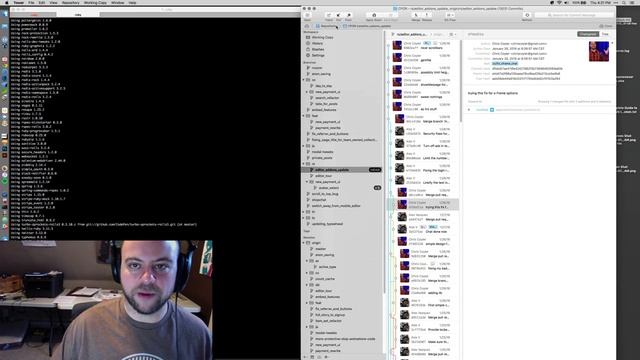Select the private_posts branch
The height and width of the screenshot is (360, 640).
(322, 158)
